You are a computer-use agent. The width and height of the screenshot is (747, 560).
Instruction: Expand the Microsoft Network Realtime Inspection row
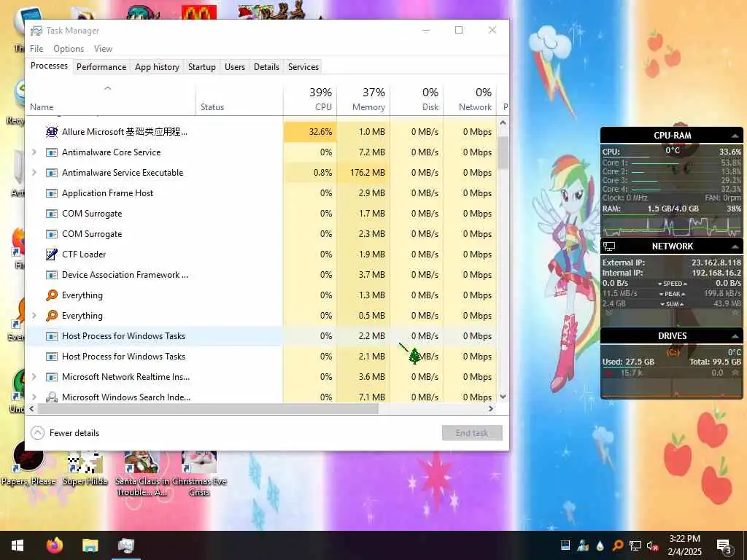[34, 377]
